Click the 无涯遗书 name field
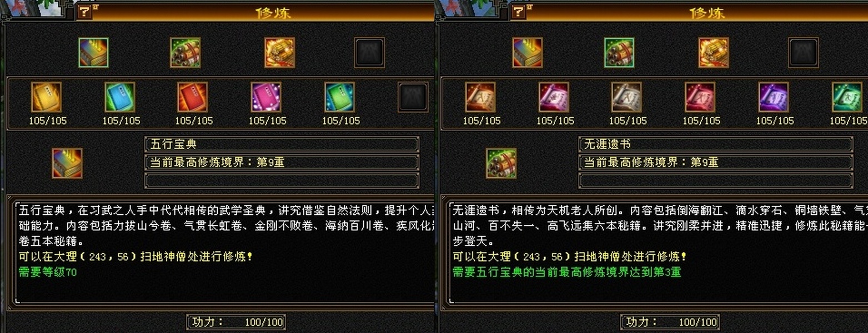This screenshot has height=333, width=868. 716,144
